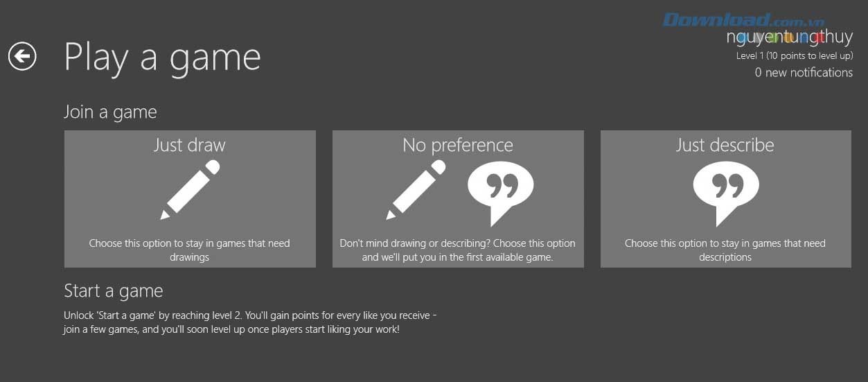Image resolution: width=868 pixels, height=382 pixels.
Task: Choose the 'No preference' tile title
Action: (x=458, y=145)
